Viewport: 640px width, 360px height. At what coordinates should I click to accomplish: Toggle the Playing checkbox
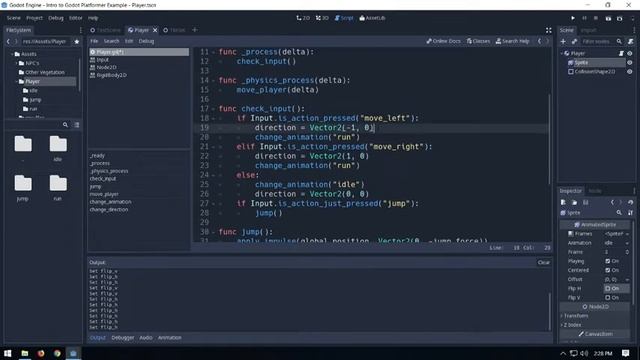tap(608, 261)
